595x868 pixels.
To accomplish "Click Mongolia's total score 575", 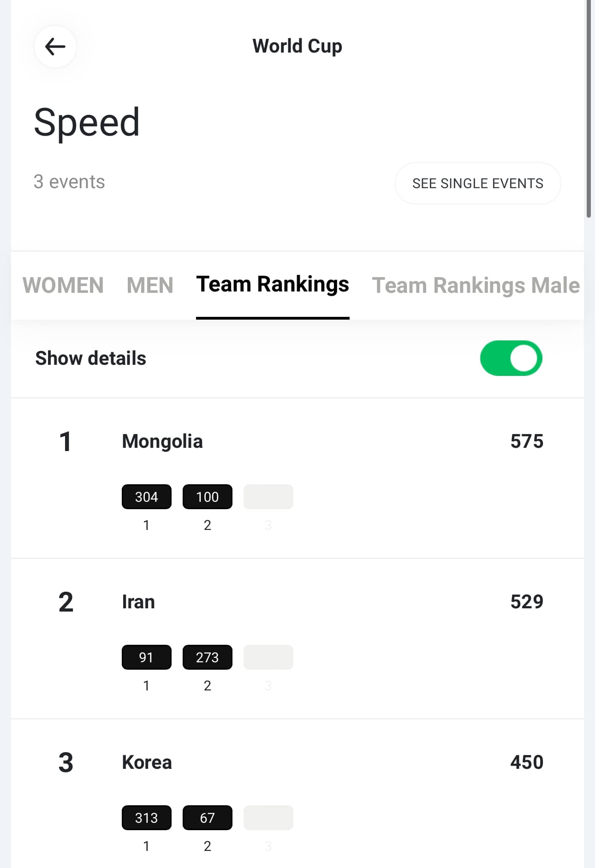I will [527, 441].
